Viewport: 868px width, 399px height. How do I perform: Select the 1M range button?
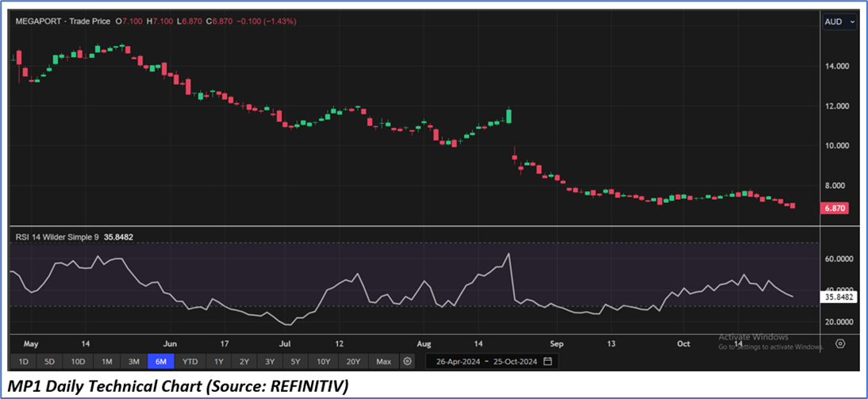pyautogui.click(x=106, y=361)
